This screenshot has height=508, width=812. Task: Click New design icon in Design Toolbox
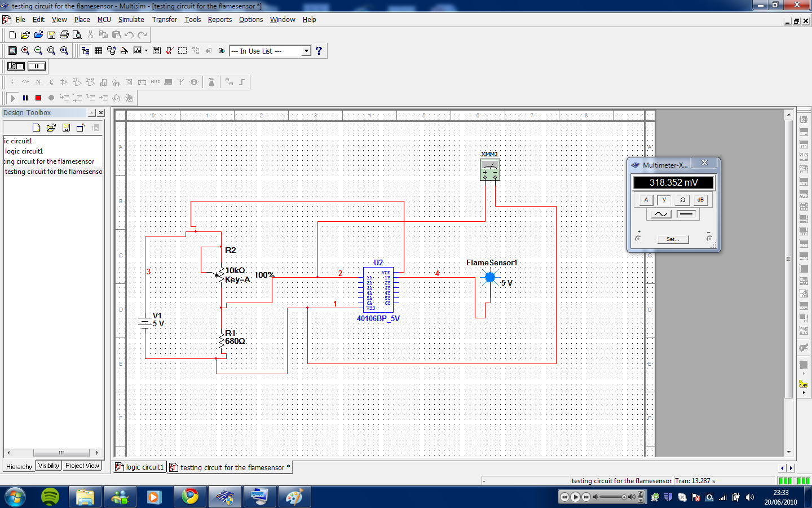tap(37, 128)
